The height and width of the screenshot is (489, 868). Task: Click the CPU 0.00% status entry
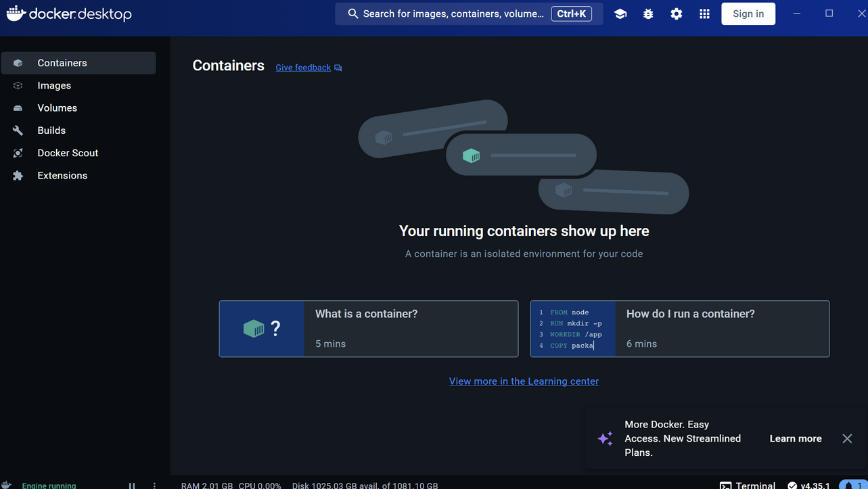260,486
